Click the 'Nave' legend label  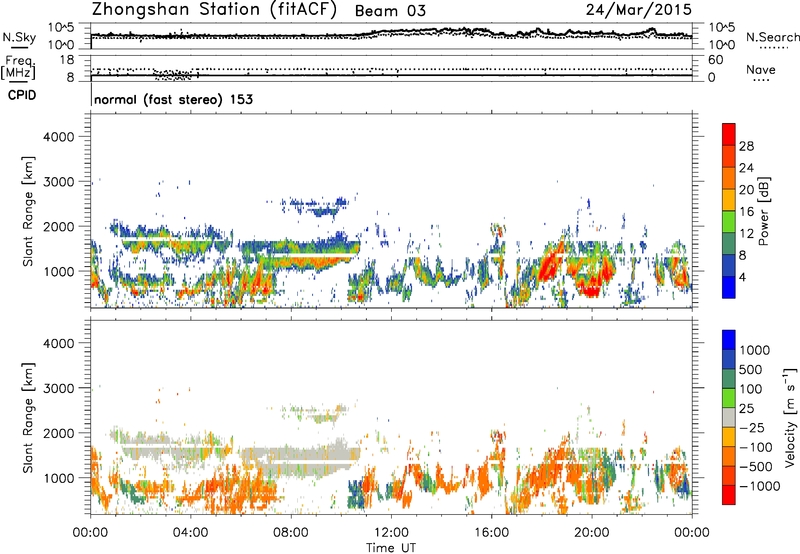[761, 70]
